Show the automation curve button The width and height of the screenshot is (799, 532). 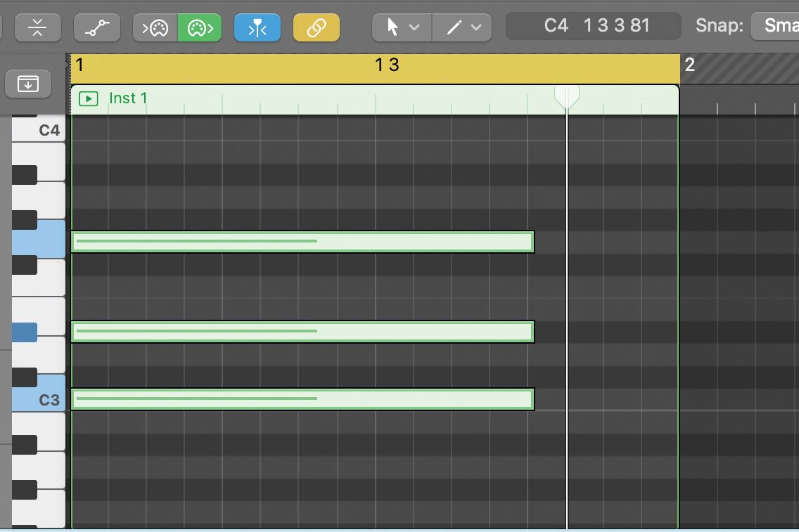coord(96,27)
